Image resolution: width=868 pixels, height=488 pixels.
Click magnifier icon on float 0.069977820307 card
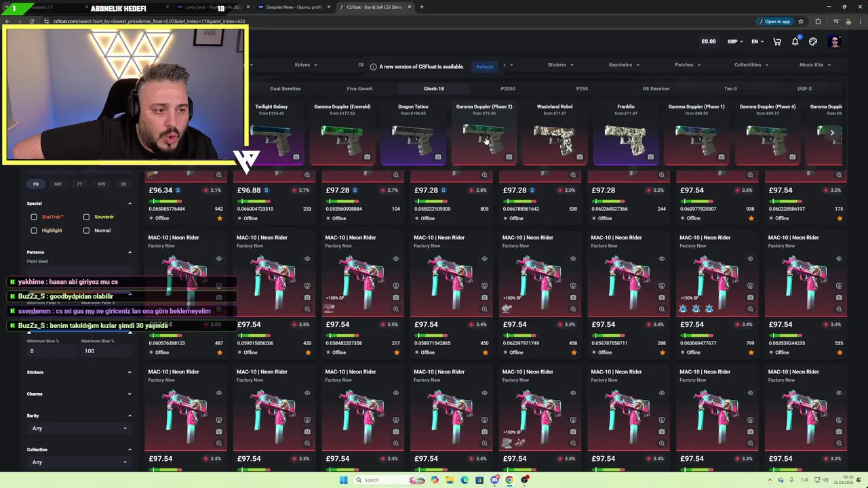point(750,175)
